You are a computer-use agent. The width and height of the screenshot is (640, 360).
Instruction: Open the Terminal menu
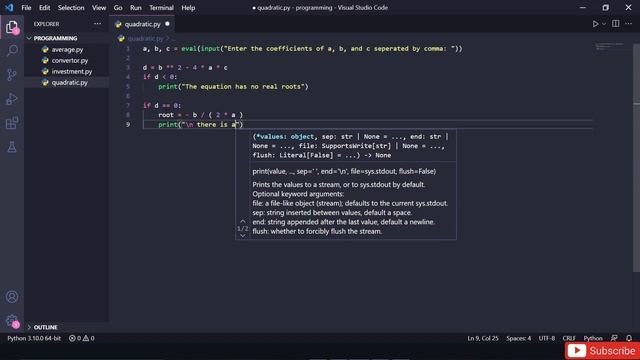click(161, 8)
